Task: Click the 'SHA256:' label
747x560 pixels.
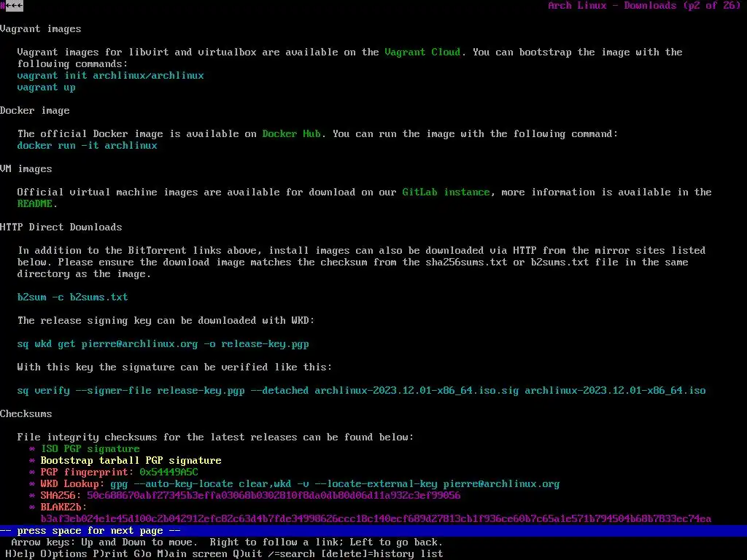Action: pos(61,495)
